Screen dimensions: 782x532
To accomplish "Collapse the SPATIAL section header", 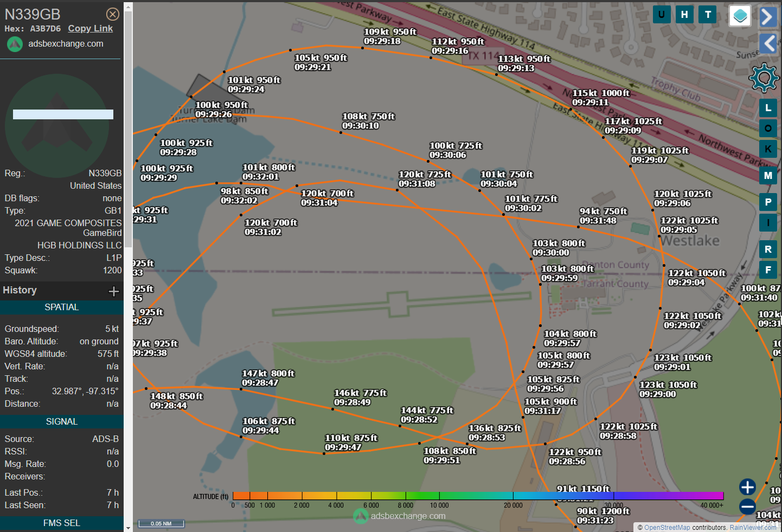I will point(62,307).
